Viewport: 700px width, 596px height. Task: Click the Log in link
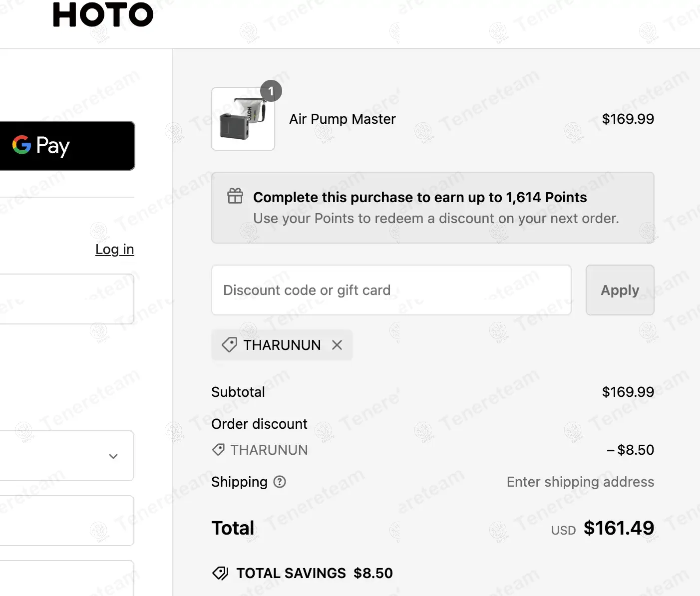point(114,249)
